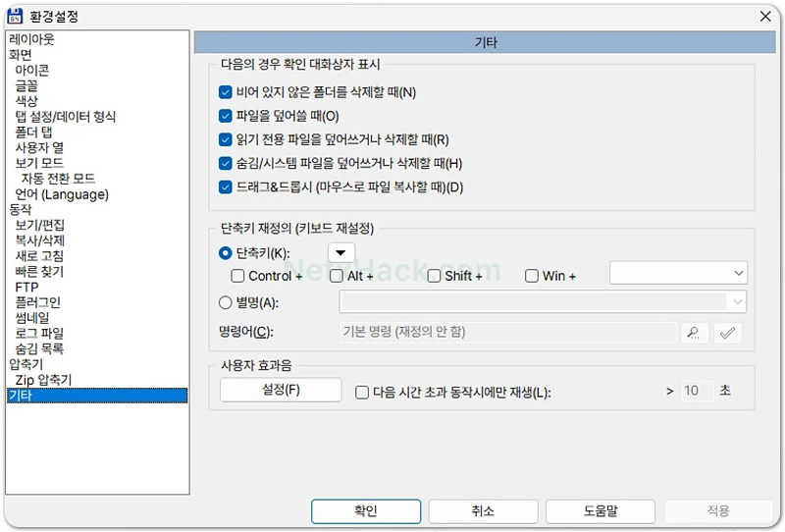
Task: Expand the 별명(A) combo box
Action: pyautogui.click(x=543, y=302)
